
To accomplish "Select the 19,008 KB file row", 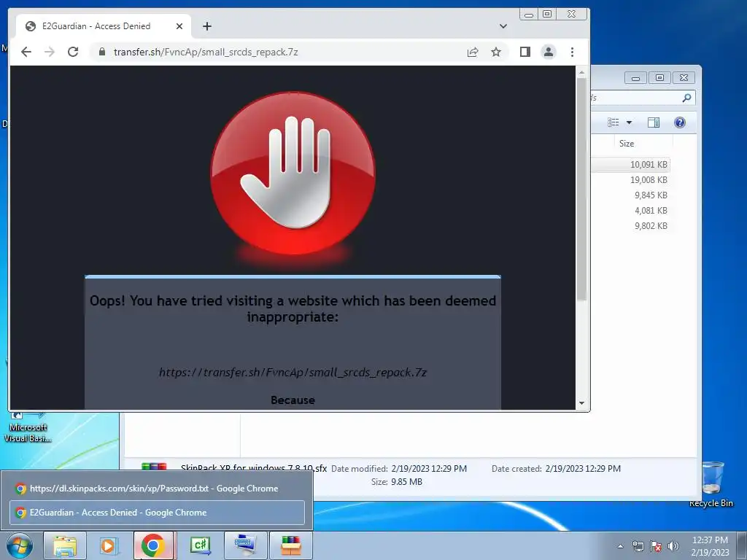I will 631,180.
